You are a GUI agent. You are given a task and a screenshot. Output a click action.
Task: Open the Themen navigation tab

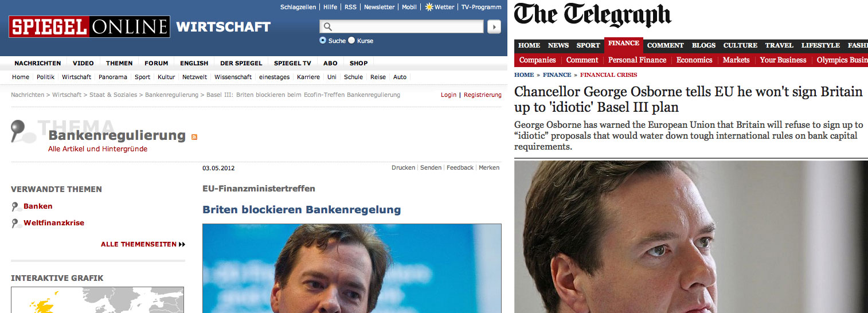[119, 63]
